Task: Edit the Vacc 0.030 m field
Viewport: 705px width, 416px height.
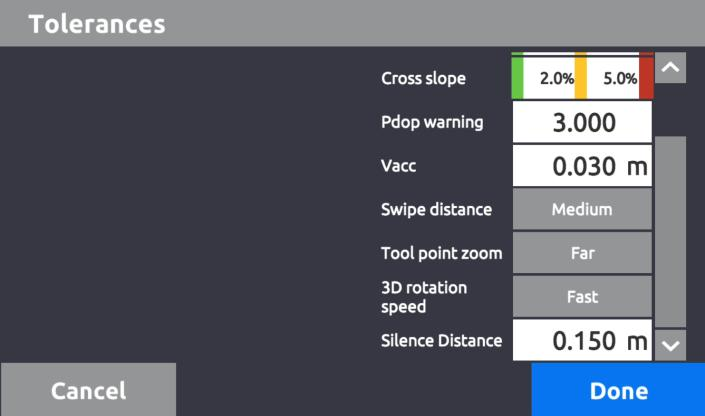Action: (x=583, y=167)
